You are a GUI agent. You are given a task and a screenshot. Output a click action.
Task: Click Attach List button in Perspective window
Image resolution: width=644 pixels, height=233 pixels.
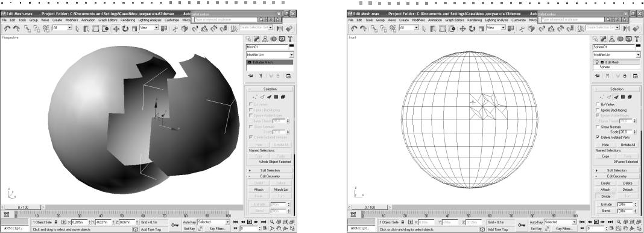281,190
